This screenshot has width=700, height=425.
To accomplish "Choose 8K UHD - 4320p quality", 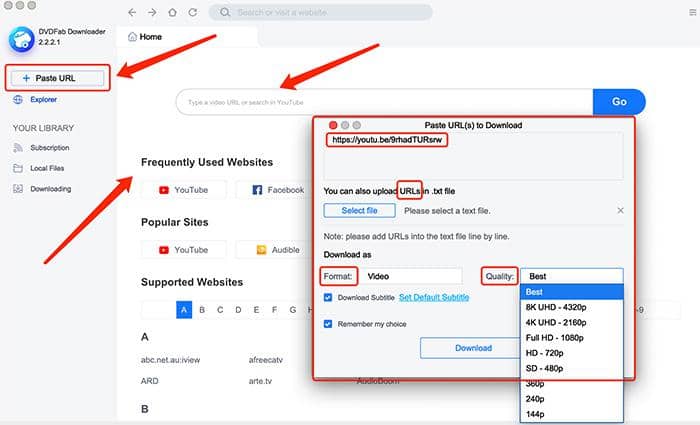I will (x=572, y=307).
